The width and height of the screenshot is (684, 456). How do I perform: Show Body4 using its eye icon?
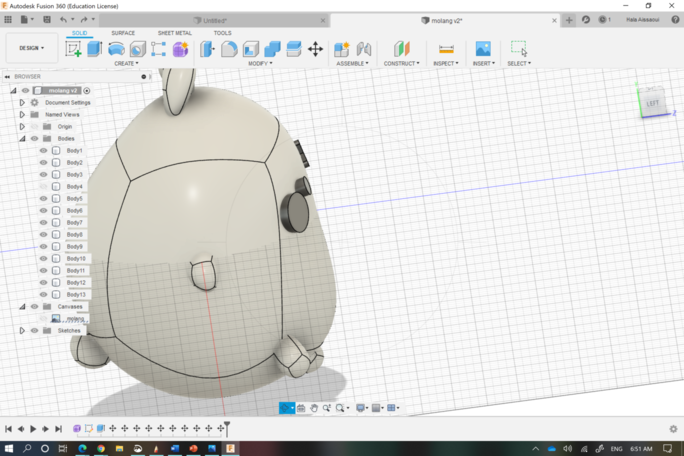pos(43,187)
